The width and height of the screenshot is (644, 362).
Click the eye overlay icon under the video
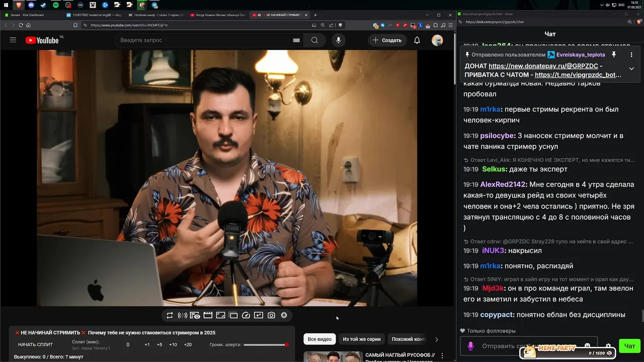coord(195,315)
